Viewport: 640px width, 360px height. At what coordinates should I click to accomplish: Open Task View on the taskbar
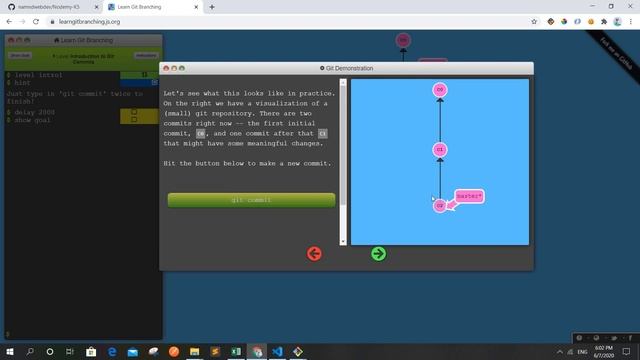pos(70,351)
